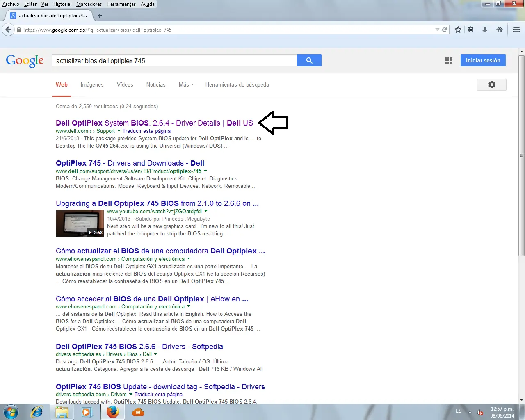This screenshot has width=525, height=420.
Task: Switch to the Web search tab
Action: pyautogui.click(x=62, y=84)
